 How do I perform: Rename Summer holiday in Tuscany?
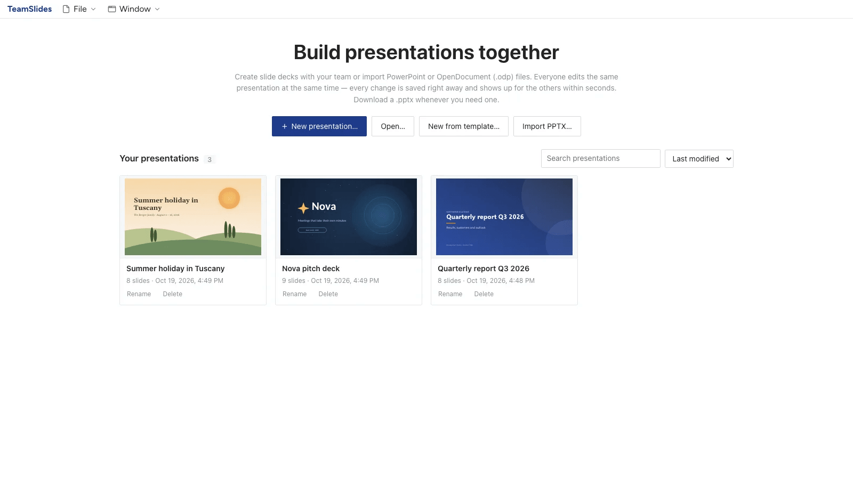pyautogui.click(x=139, y=294)
